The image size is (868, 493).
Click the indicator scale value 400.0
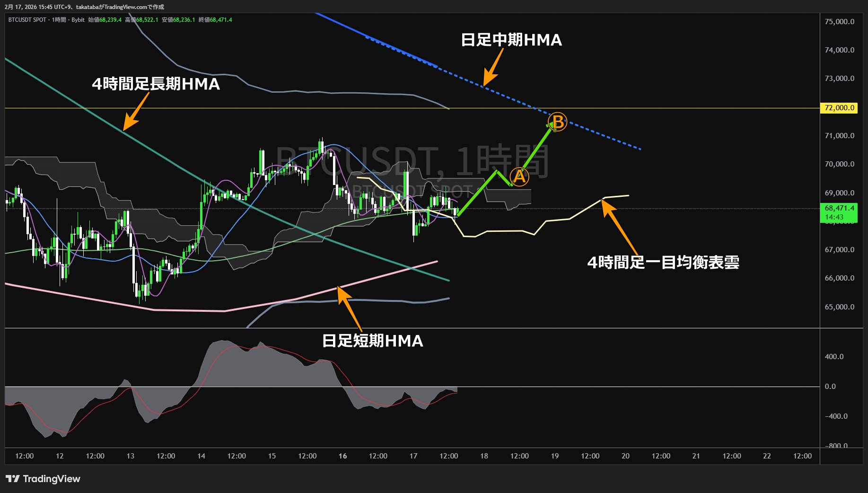pos(834,357)
